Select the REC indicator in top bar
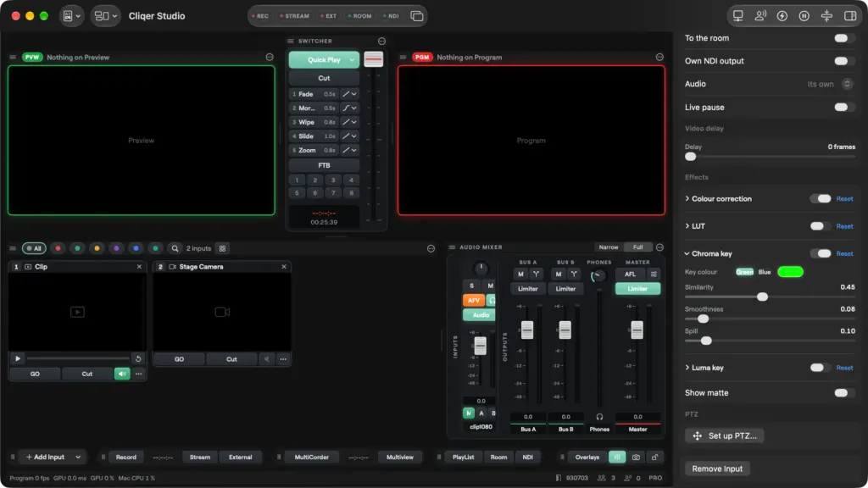The height and width of the screenshot is (488, 868). [259, 16]
